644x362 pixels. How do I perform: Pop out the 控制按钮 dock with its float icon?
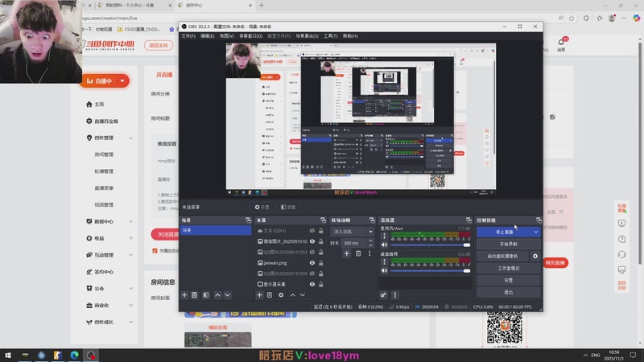pyautogui.click(x=539, y=220)
